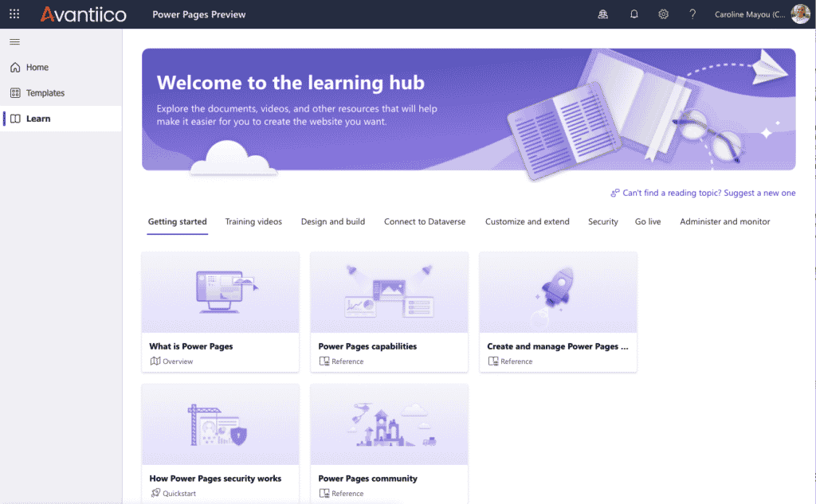The image size is (816, 504).
Task: Open the settings gear icon
Action: [x=663, y=14]
